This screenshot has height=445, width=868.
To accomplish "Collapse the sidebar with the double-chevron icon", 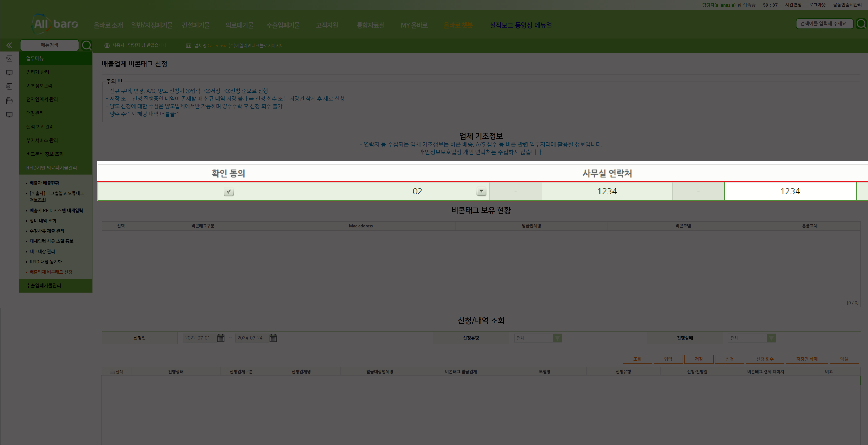I will tap(9, 45).
